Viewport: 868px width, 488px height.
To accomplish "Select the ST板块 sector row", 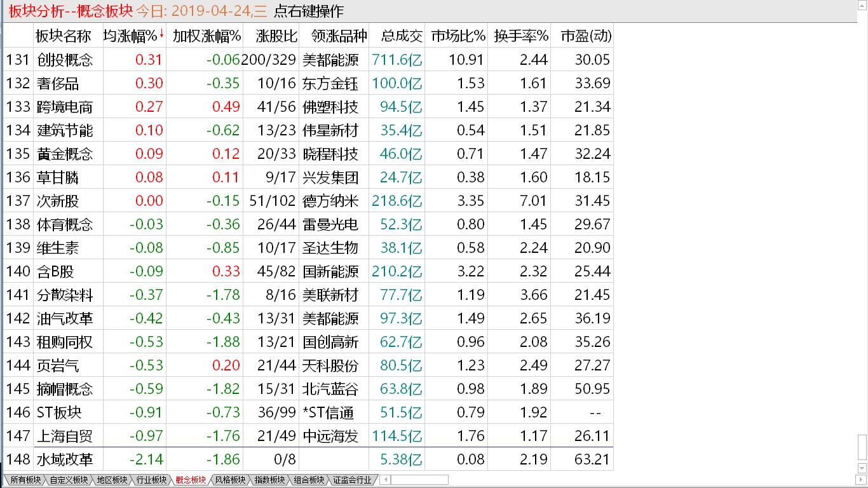I will [309, 412].
